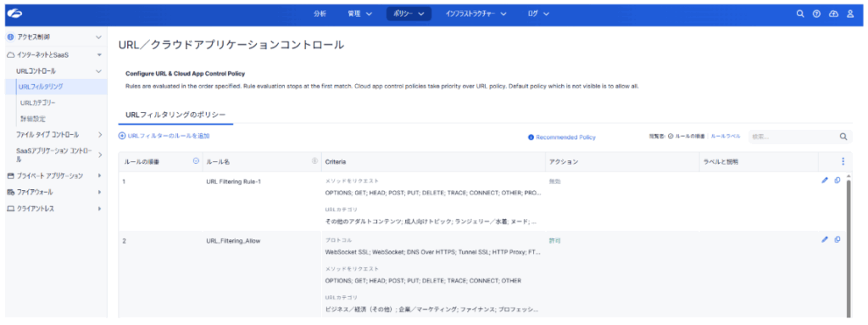This screenshot has width=868, height=325.
Task: Click the 許可 action of rule 2
Action: click(x=554, y=241)
